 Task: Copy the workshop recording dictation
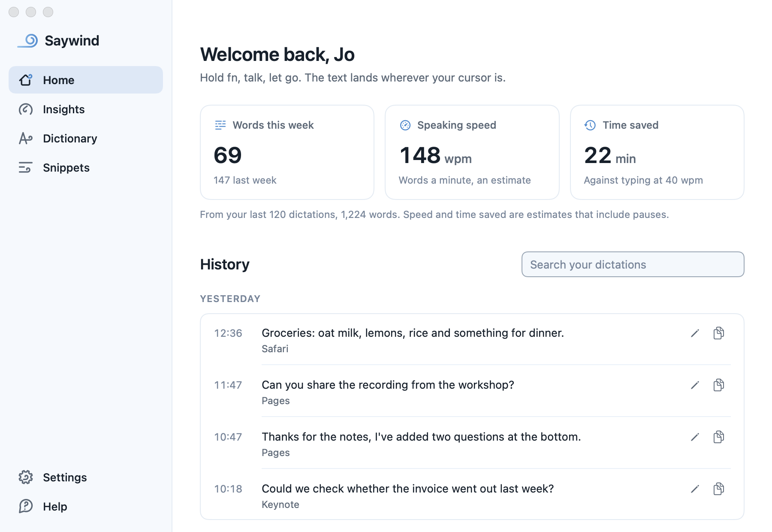(719, 385)
